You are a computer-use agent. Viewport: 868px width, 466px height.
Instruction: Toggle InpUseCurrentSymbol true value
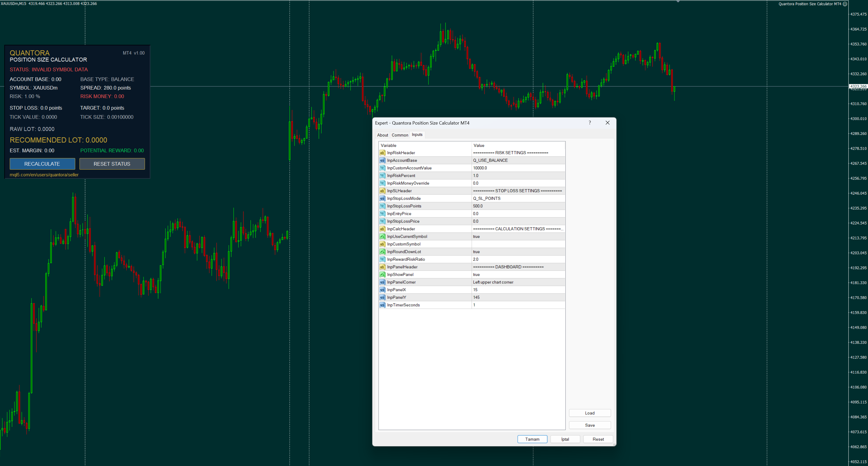click(x=518, y=236)
